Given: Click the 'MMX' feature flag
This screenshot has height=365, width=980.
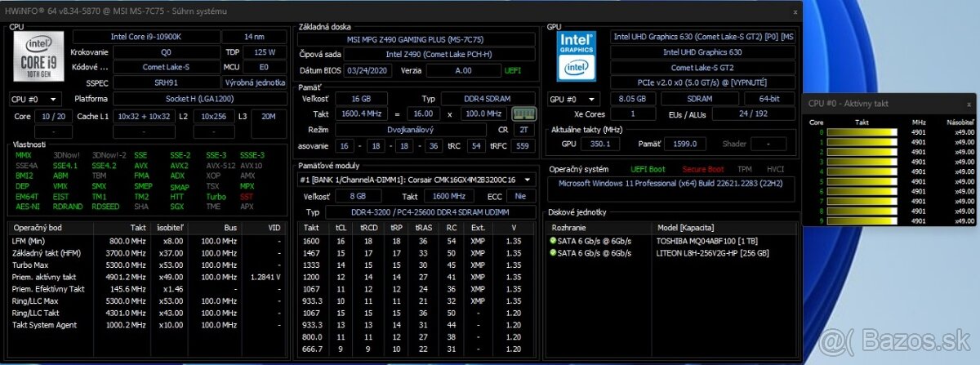Looking at the screenshot, I should pos(23,155).
